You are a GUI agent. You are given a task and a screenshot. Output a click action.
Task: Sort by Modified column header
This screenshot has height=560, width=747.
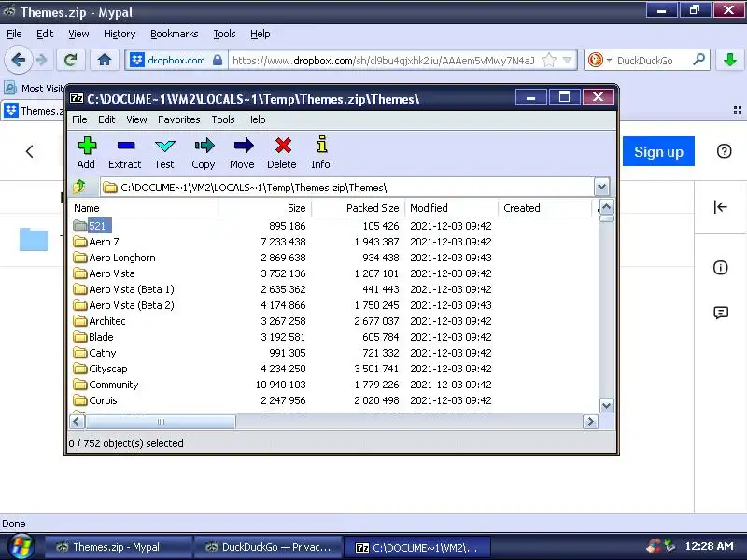[x=451, y=208]
